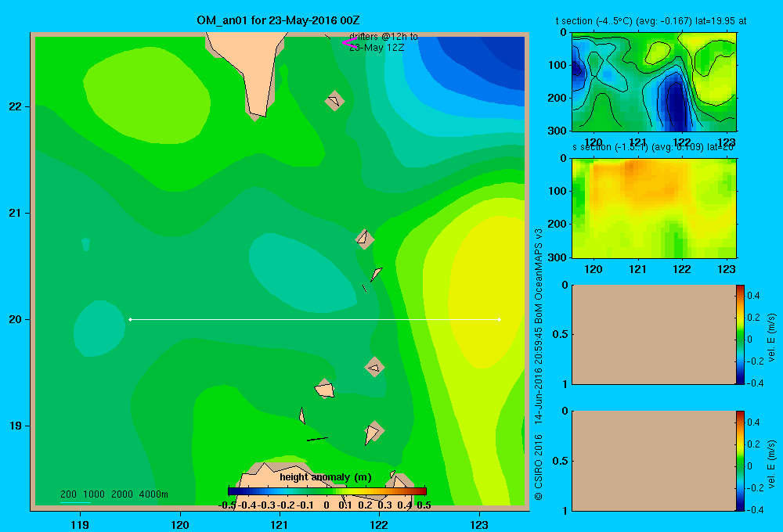
Task: Click the upper vel. E colorbar
Action: (x=740, y=334)
